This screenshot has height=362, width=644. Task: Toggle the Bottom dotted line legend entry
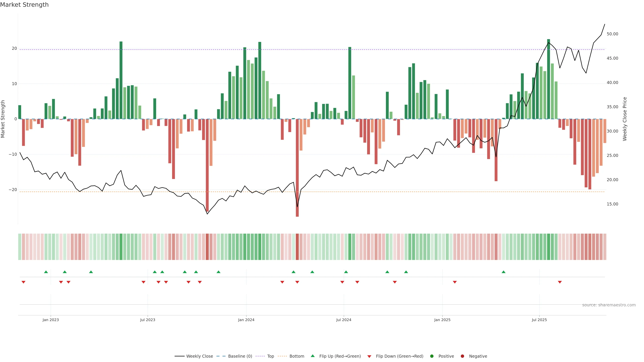tap(297, 356)
